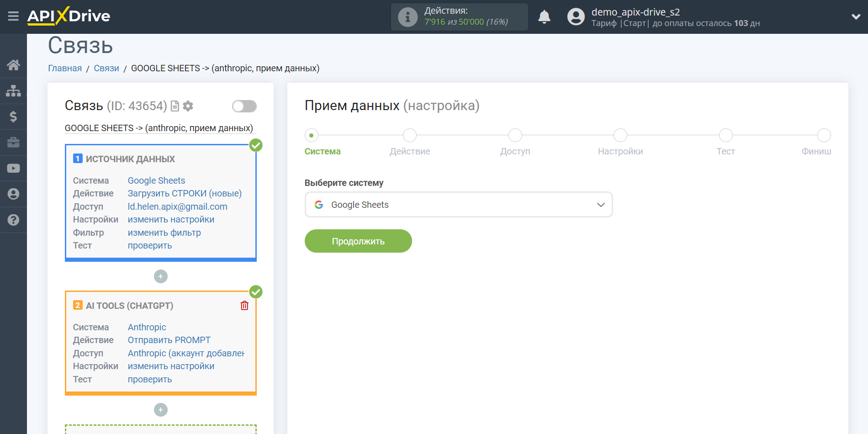Click Anthropic system link

147,327
